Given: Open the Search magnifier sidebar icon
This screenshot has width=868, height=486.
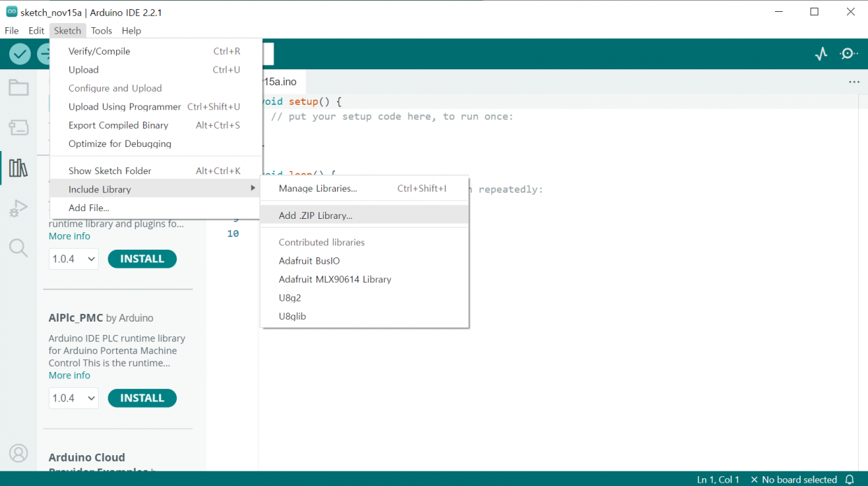Looking at the screenshot, I should click(x=18, y=248).
